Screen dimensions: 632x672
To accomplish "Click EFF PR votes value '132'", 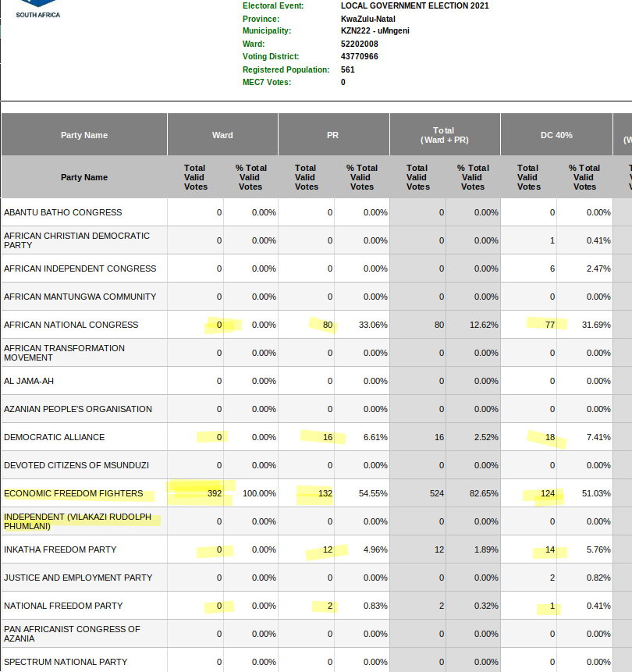I will [325, 494].
